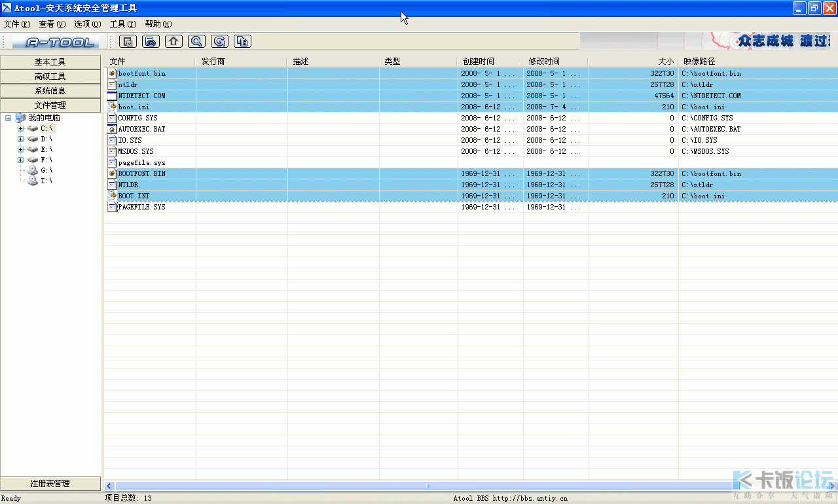Click the 项目总数: 13 status text

pos(128,498)
